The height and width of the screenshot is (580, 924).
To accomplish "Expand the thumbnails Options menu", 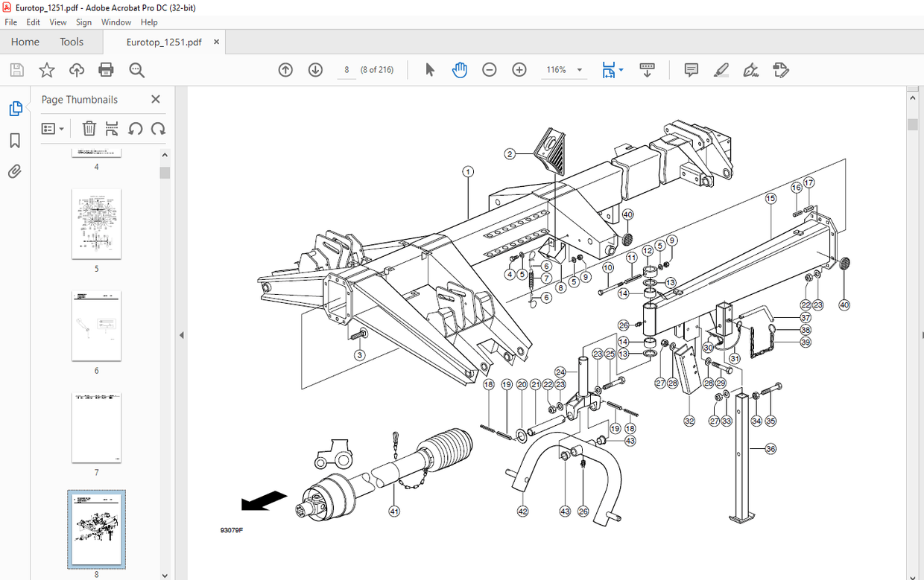I will coord(53,128).
